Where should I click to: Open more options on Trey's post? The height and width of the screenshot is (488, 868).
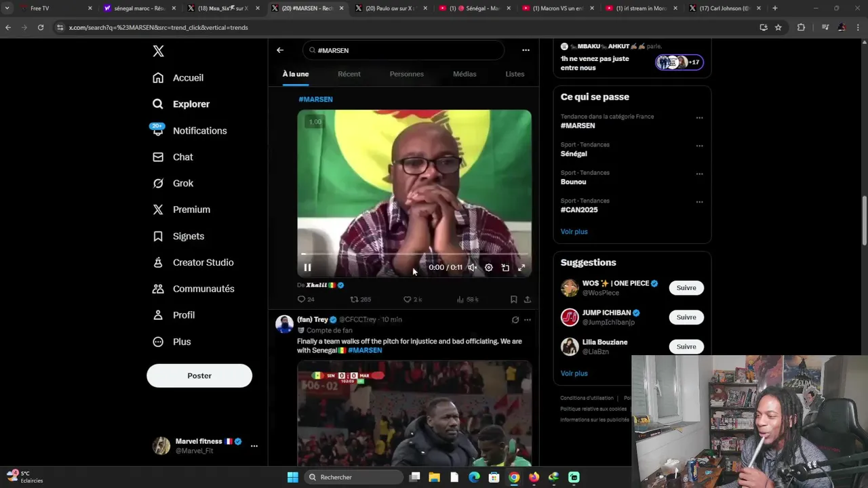click(528, 320)
